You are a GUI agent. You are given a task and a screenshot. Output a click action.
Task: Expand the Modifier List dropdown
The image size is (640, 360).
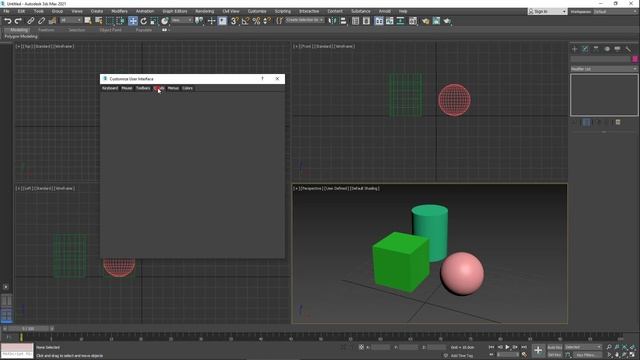coord(604,69)
